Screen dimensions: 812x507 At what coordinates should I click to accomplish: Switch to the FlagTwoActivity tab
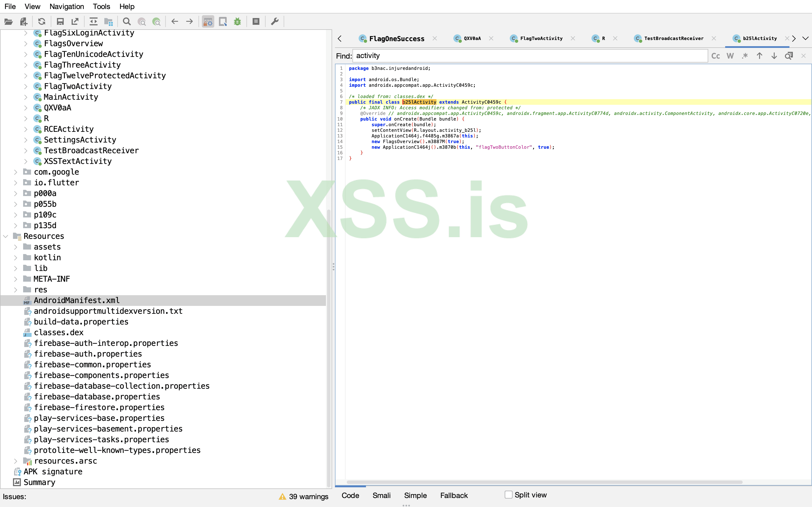tap(541, 38)
